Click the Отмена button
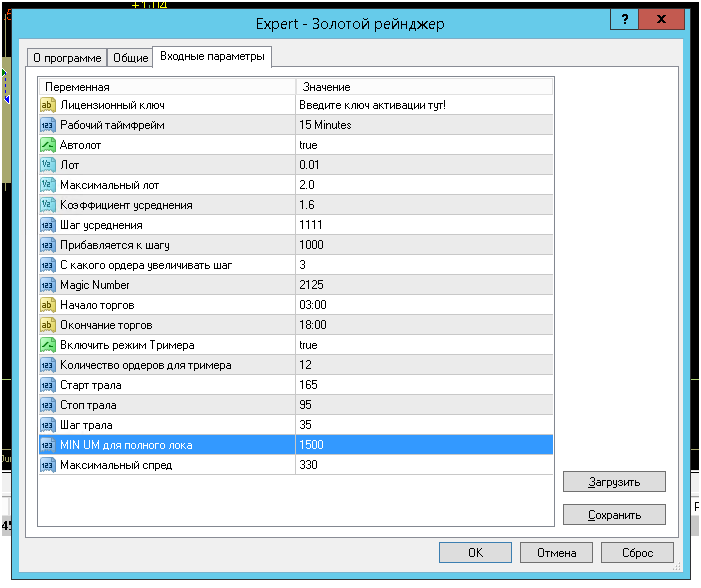 click(x=556, y=553)
